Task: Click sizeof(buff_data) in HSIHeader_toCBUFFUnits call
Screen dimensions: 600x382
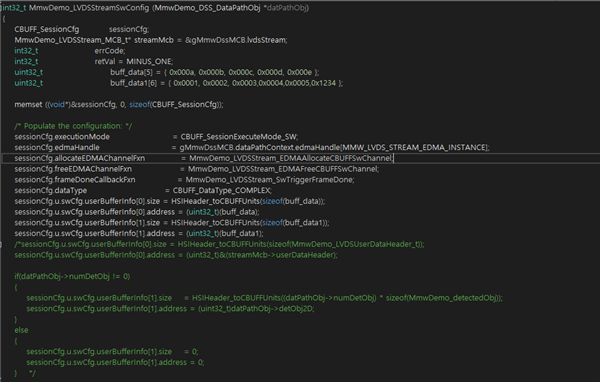Action: (x=292, y=201)
